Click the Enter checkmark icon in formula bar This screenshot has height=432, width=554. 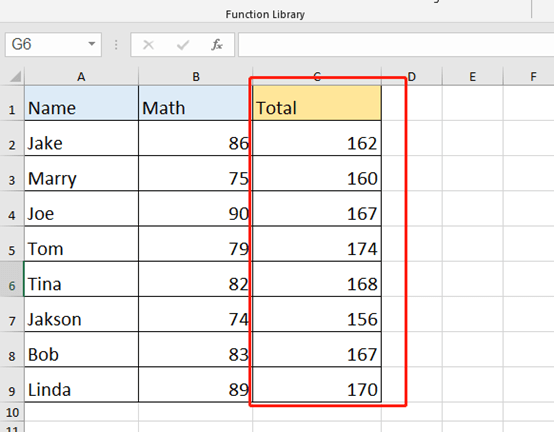pos(183,45)
